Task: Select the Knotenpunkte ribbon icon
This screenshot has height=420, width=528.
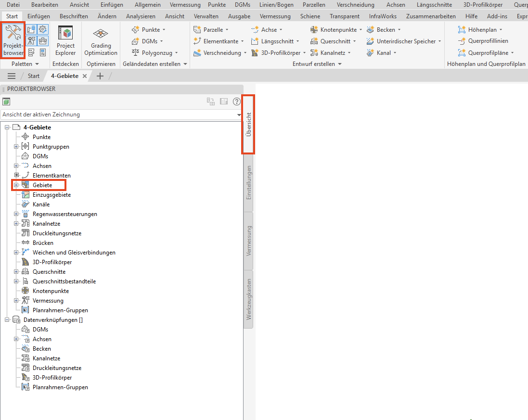Action: pos(314,30)
